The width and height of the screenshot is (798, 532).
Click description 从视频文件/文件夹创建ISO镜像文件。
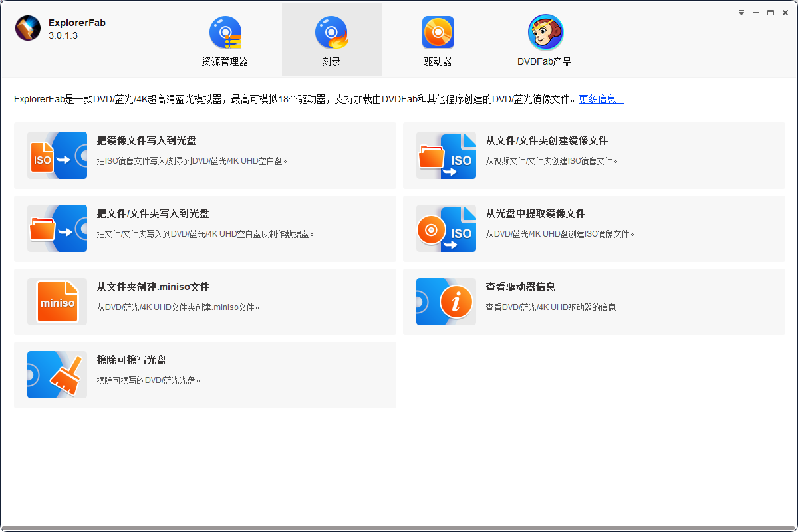pos(553,161)
